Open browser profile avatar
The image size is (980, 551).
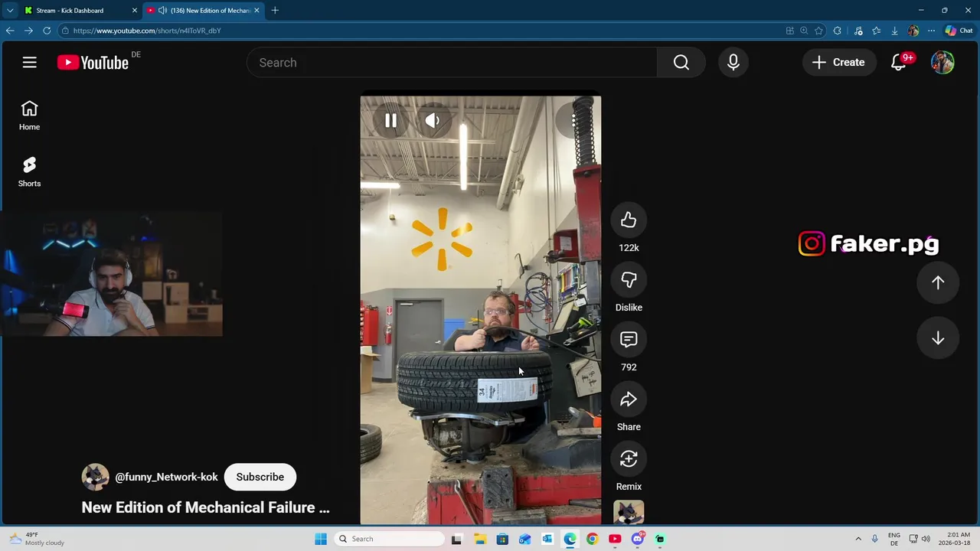tap(913, 31)
